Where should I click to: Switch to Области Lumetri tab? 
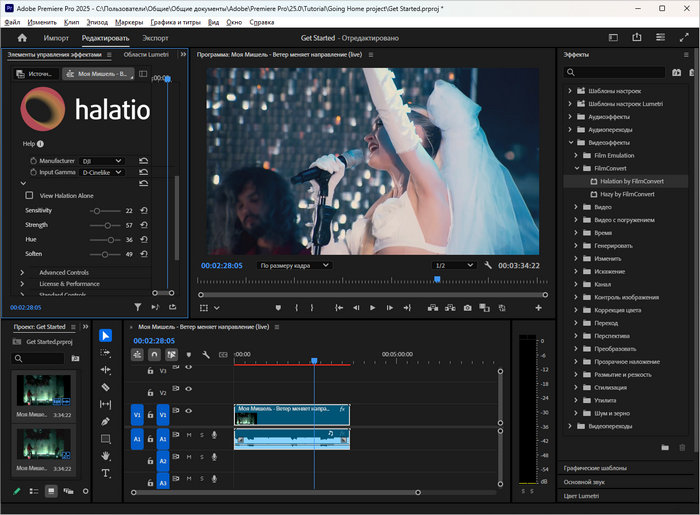(146, 54)
